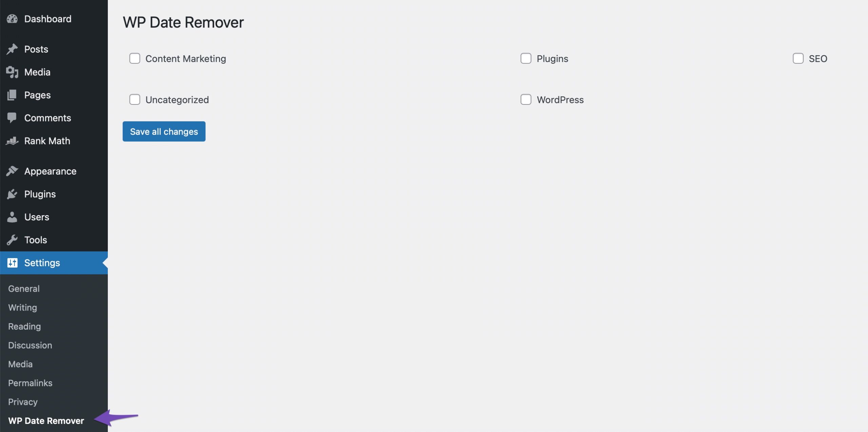Click Save all changes button
The height and width of the screenshot is (432, 868).
(x=164, y=131)
